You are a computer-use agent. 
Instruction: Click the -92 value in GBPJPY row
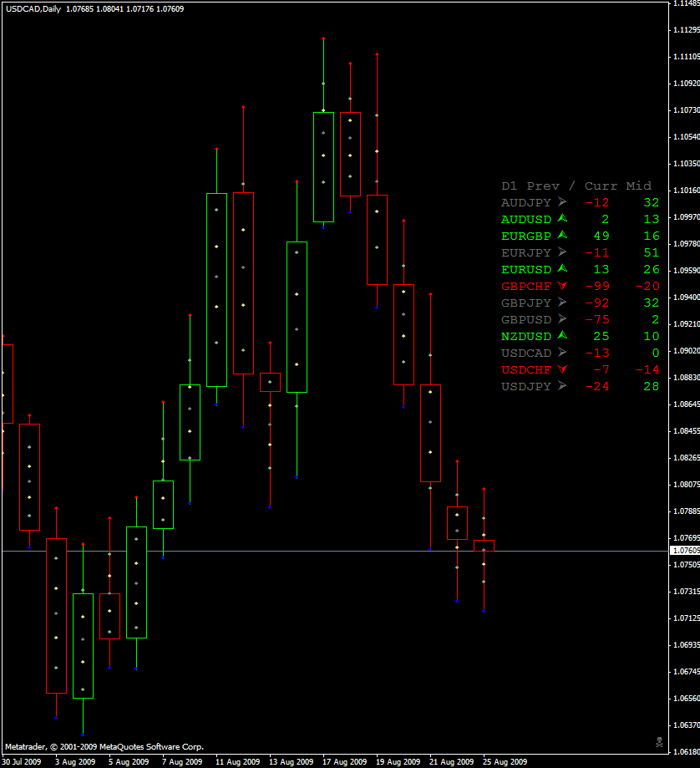tap(597, 303)
